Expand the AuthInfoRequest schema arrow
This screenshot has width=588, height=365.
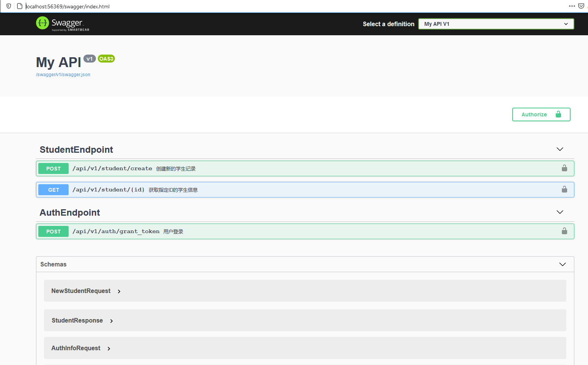click(109, 349)
